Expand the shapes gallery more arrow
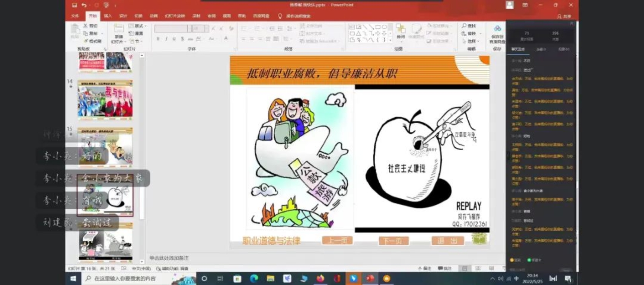The image size is (644, 285). 390,40
